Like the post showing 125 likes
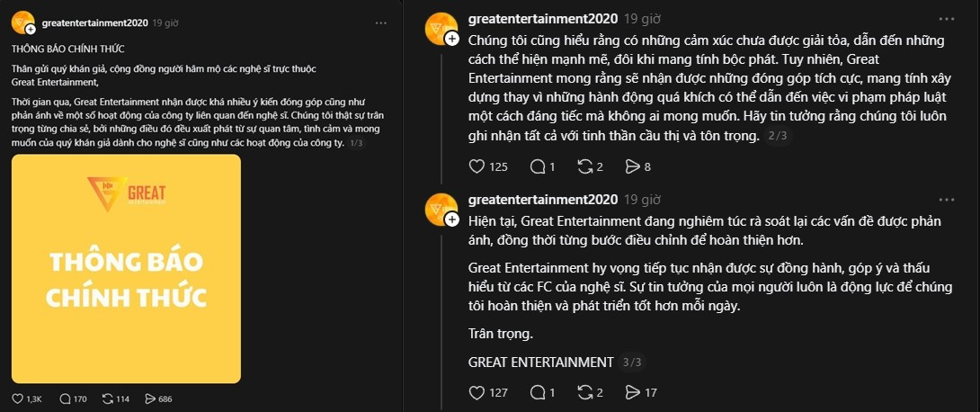Image resolution: width=980 pixels, height=412 pixels. pos(477,166)
